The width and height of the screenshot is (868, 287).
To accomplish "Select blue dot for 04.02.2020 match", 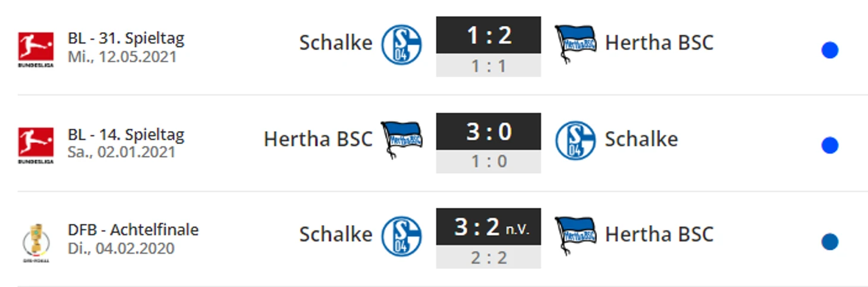I will 830,242.
